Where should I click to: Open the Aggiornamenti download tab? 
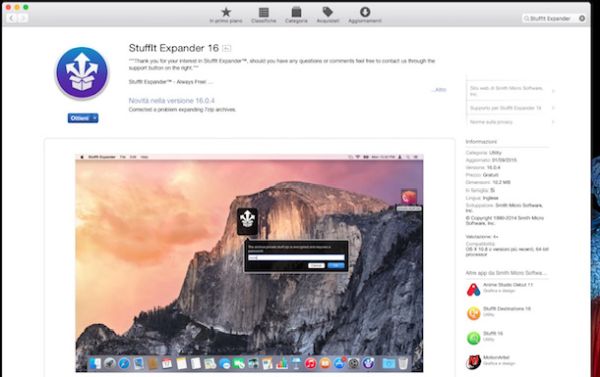point(365,15)
